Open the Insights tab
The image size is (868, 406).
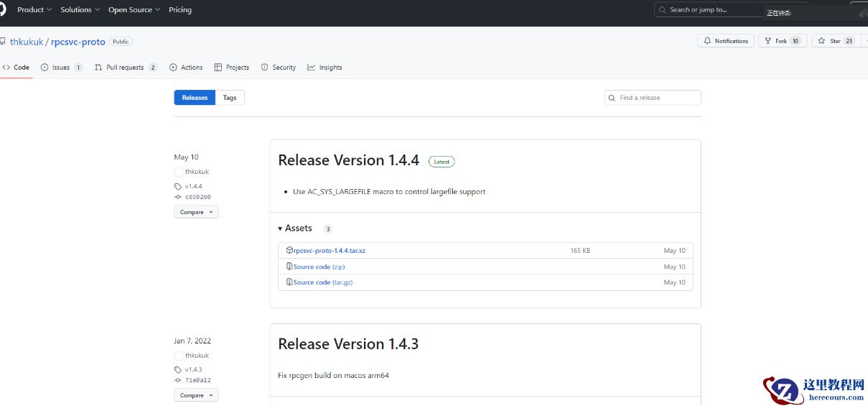coord(325,68)
